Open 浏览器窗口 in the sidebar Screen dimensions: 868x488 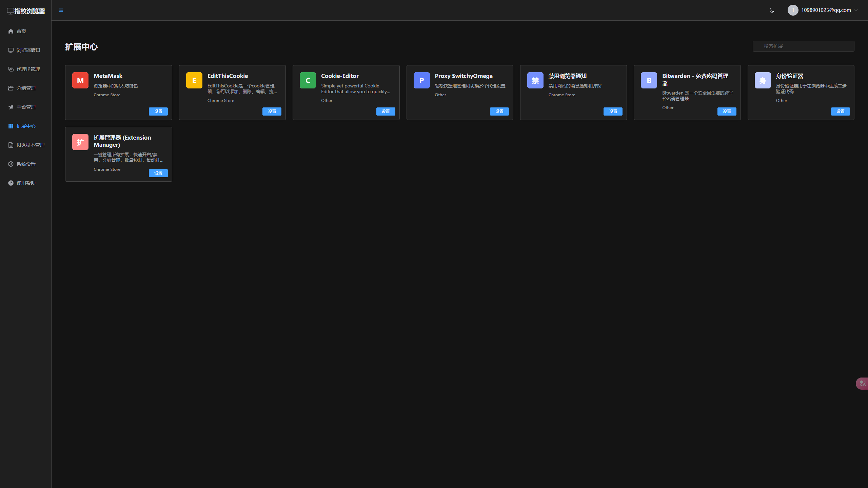(x=28, y=50)
